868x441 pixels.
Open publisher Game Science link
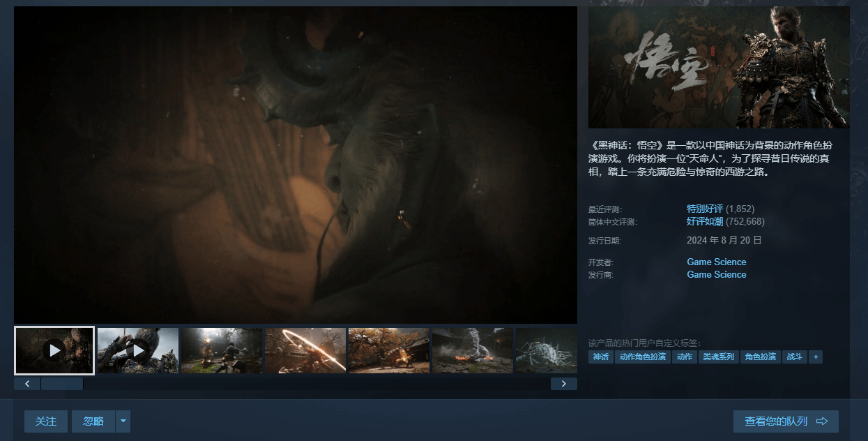click(716, 275)
